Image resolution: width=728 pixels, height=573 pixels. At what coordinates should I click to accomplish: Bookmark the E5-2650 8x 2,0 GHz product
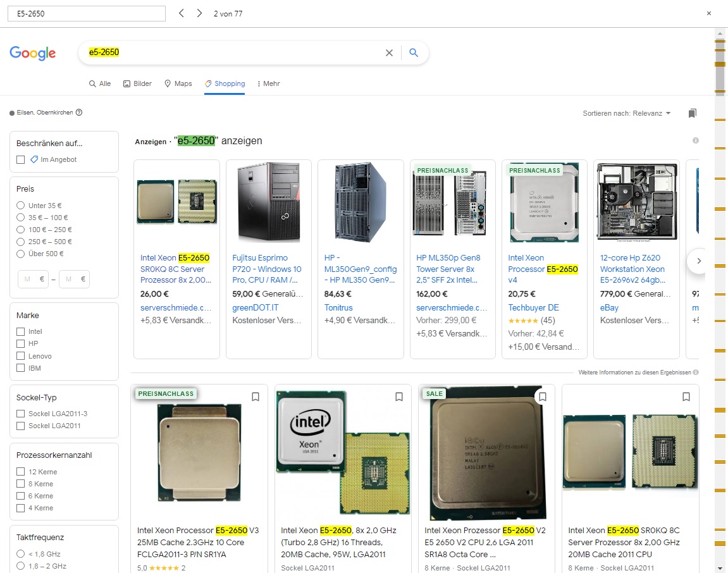(399, 397)
